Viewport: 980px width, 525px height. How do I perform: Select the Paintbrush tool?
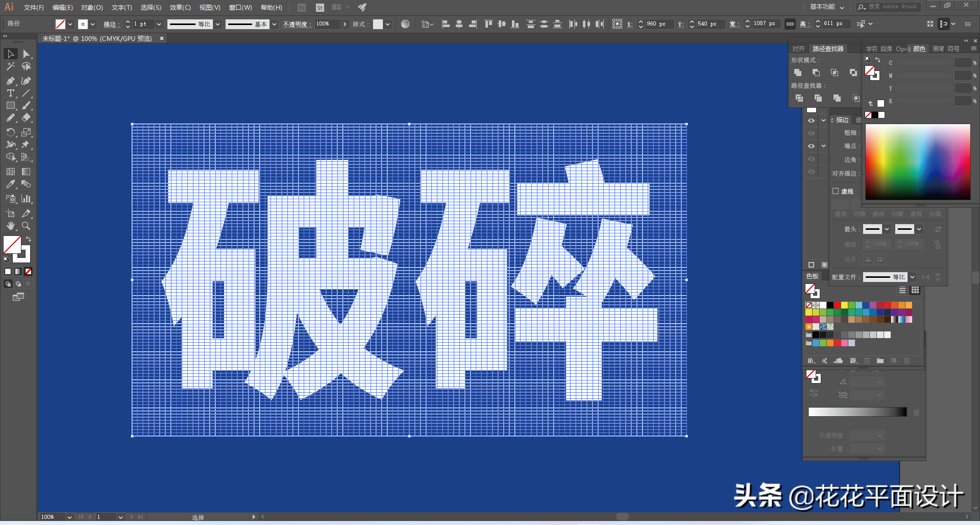pos(26,106)
